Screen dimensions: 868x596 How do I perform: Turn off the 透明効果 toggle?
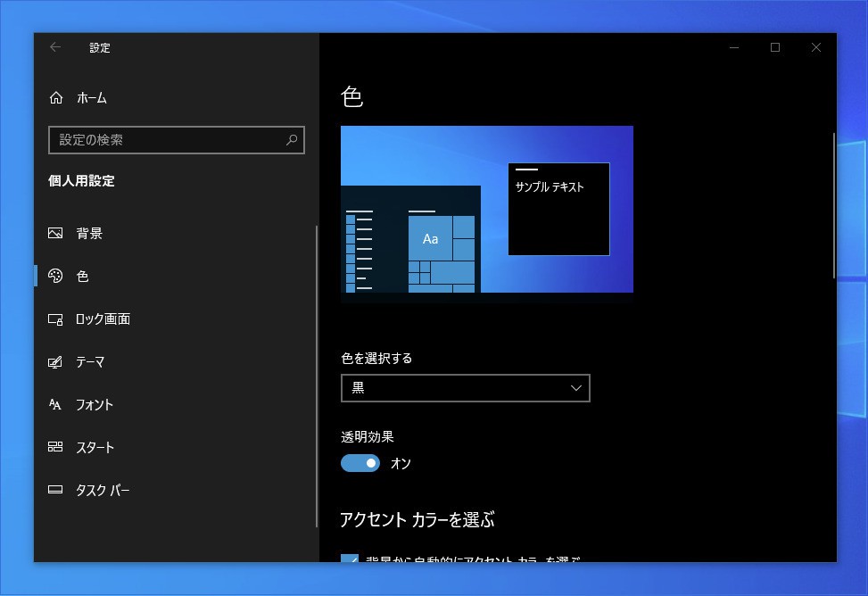[360, 463]
